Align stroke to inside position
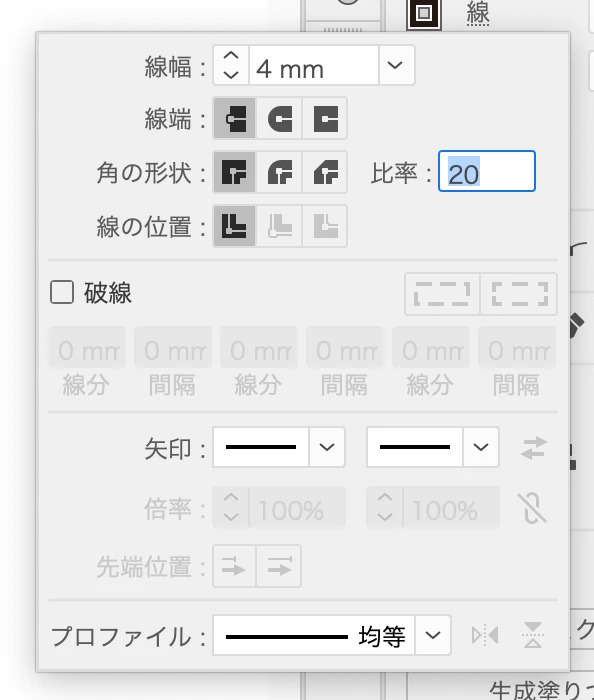594x700 pixels. pos(279,226)
